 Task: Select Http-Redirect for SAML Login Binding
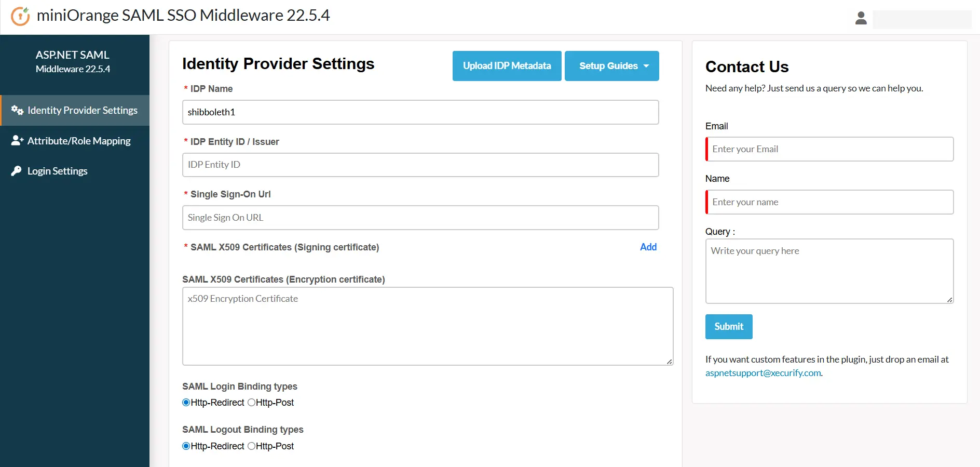[186, 403]
